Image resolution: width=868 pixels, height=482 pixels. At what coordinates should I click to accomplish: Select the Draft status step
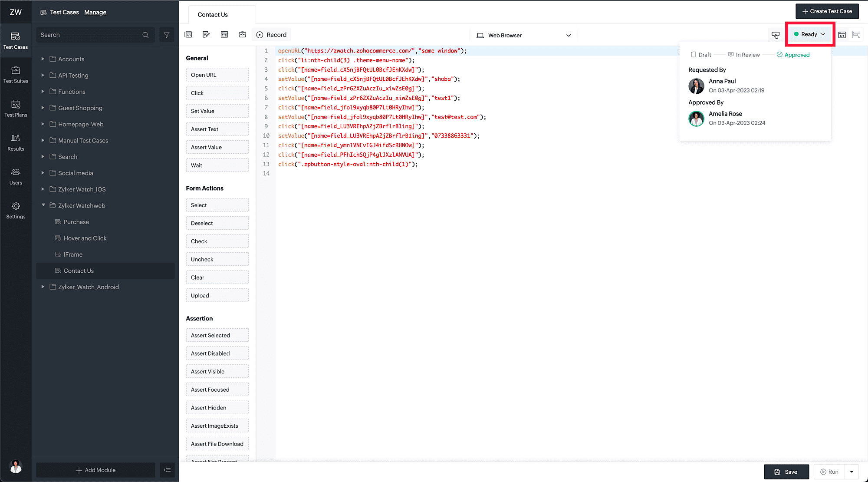click(x=701, y=55)
